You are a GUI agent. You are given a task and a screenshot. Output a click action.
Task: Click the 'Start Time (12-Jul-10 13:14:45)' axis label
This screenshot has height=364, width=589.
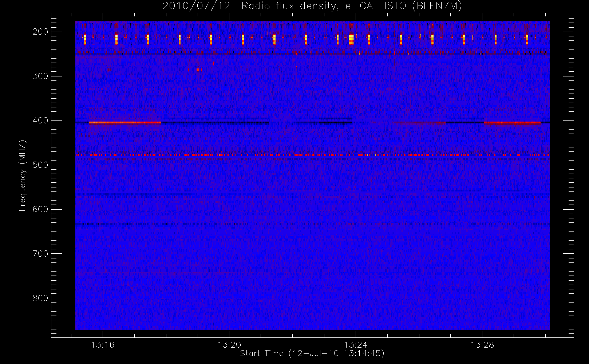[312, 353]
